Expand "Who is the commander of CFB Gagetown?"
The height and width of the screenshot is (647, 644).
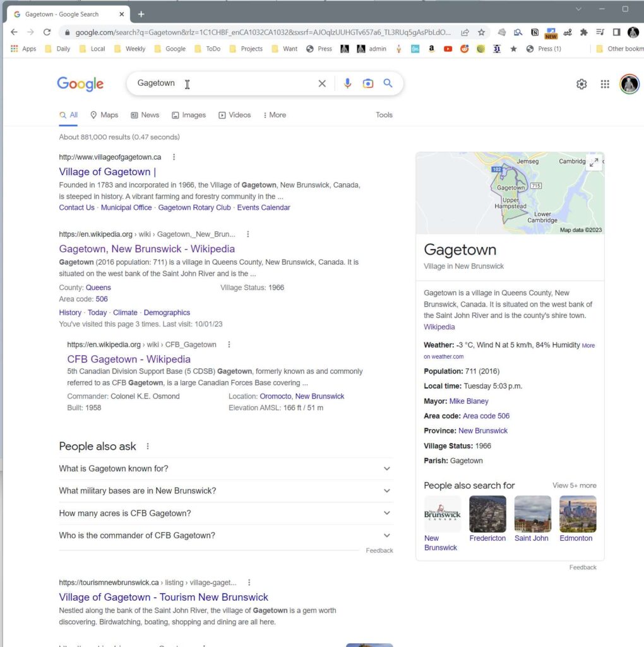(386, 536)
